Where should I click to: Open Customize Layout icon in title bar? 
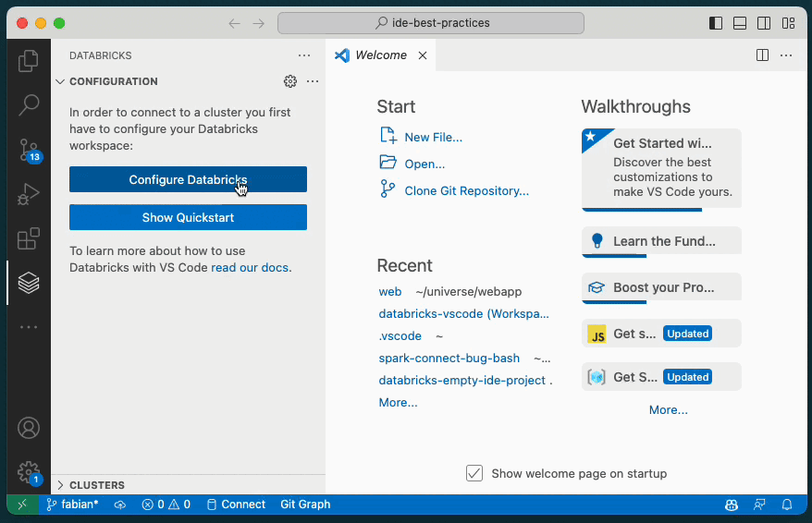[x=788, y=23]
